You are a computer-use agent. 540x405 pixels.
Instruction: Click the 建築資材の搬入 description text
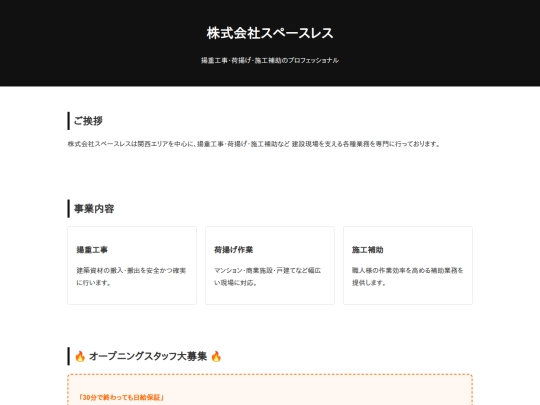pos(131,277)
